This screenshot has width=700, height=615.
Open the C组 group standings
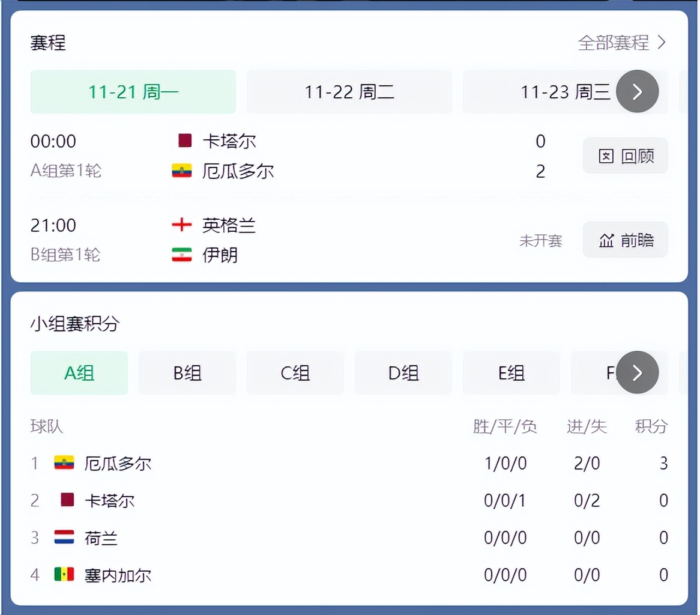(295, 372)
